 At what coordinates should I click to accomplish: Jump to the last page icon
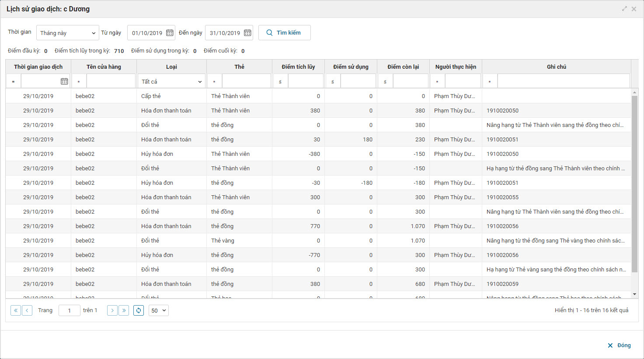tap(124, 310)
